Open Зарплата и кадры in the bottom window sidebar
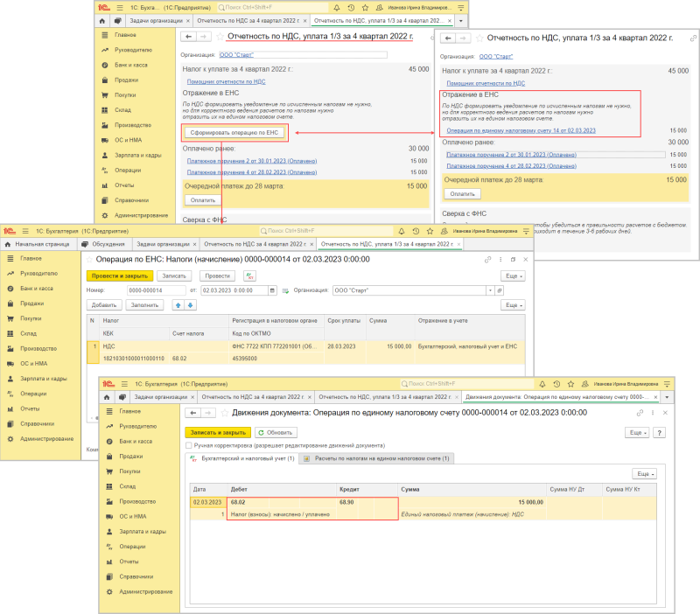 143,532
